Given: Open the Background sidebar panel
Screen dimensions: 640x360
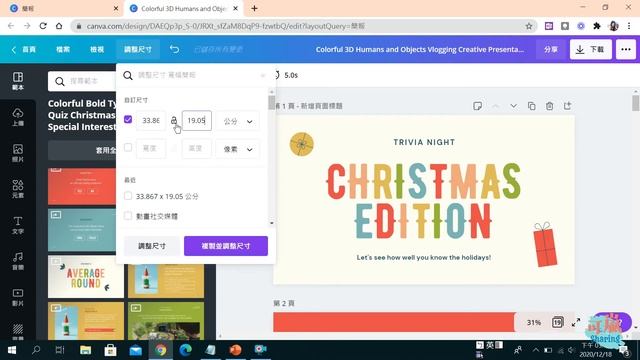Looking at the screenshot, I should coord(18,331).
